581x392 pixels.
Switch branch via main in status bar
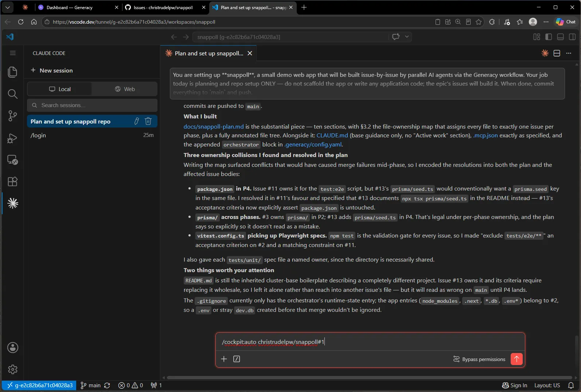[90, 385]
